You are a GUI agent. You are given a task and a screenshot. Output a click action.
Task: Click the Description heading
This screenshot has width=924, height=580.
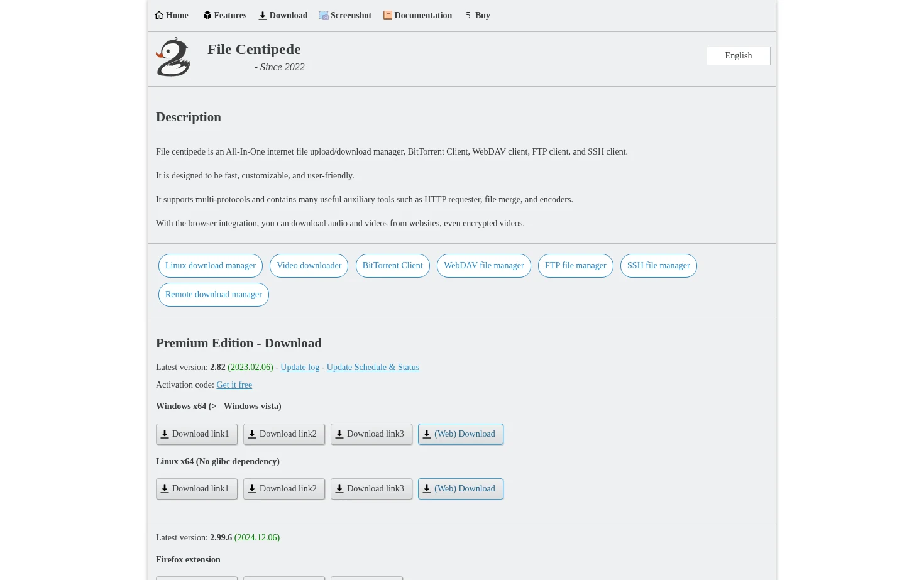[189, 117]
